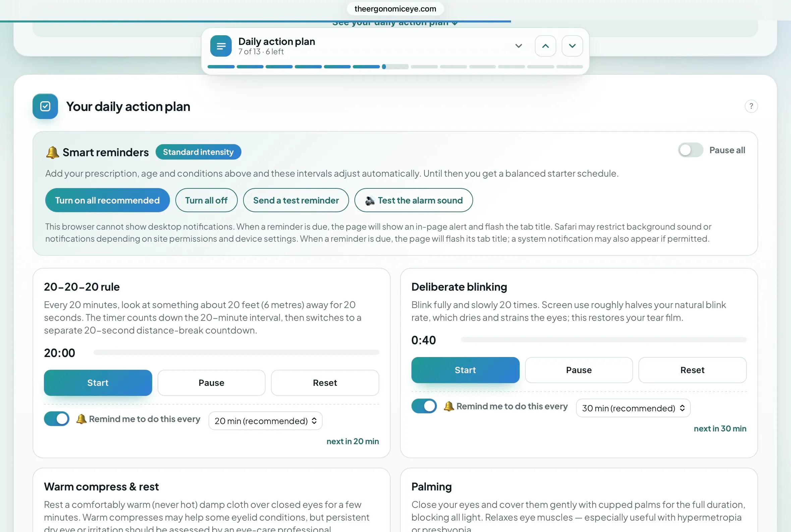Click the bell icon next to Smart reminders
Screen dimensions: 791x532
(x=52, y=152)
